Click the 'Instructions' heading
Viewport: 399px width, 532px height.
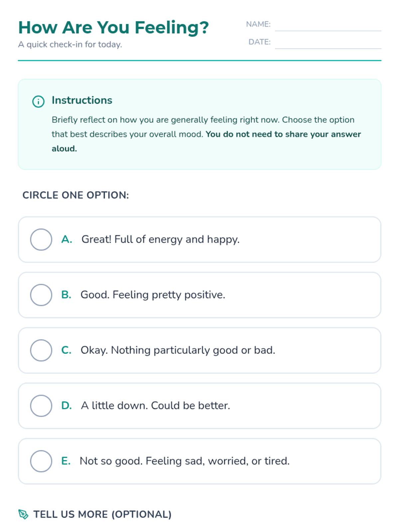tap(82, 100)
